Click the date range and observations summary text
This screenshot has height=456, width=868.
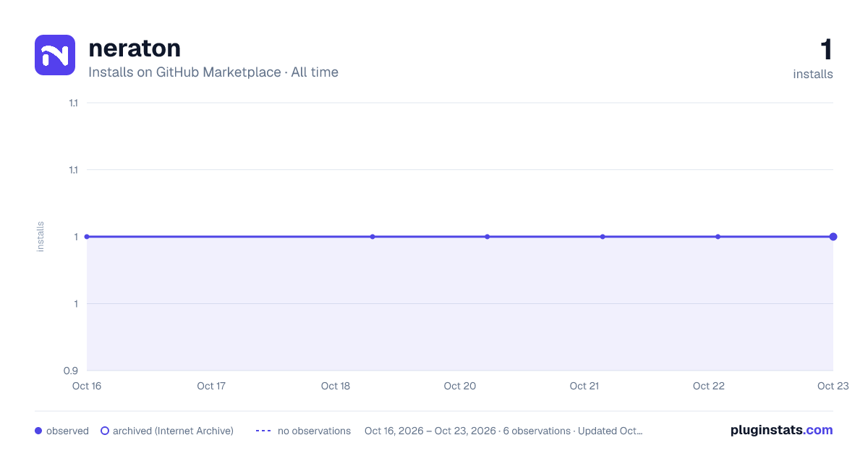tap(503, 431)
